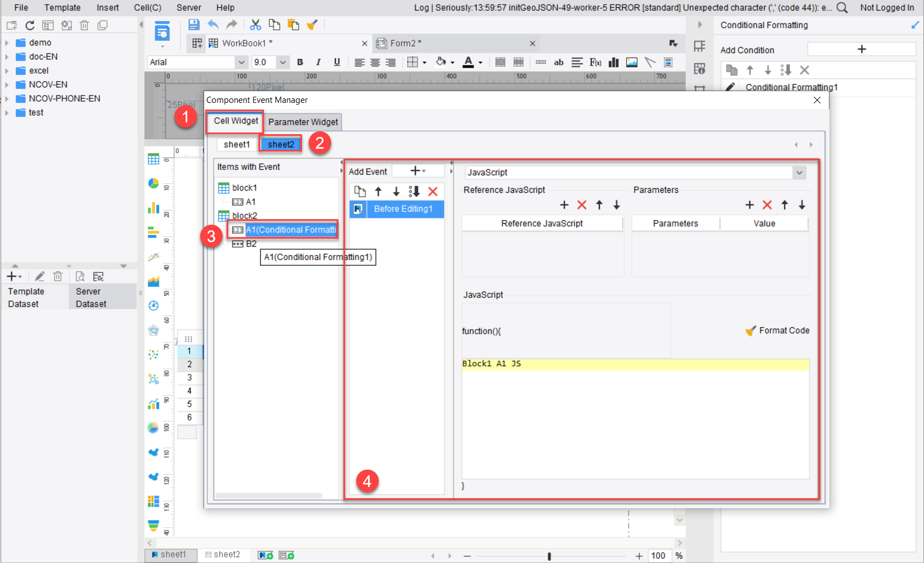
Task: Insert an image using toolbar icon
Action: [632, 62]
